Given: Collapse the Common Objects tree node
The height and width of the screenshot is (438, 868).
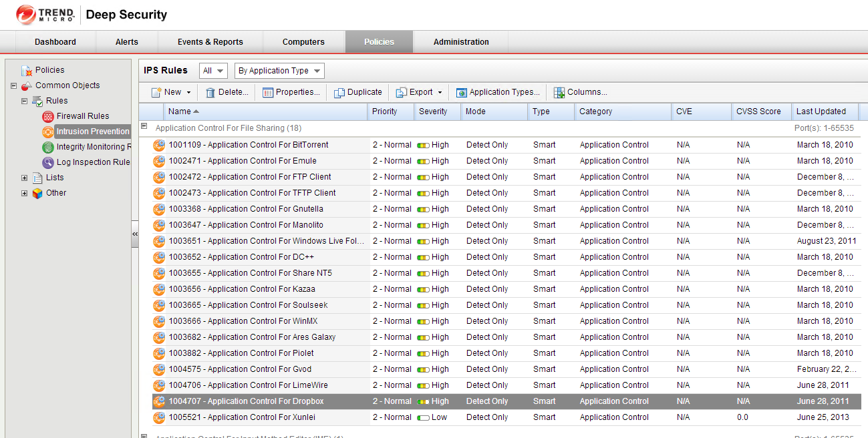Looking at the screenshot, I should coord(14,85).
